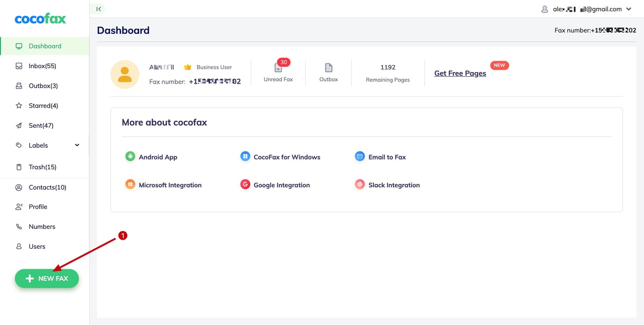Click the Sent paper plane icon
The image size is (644, 325).
click(19, 126)
